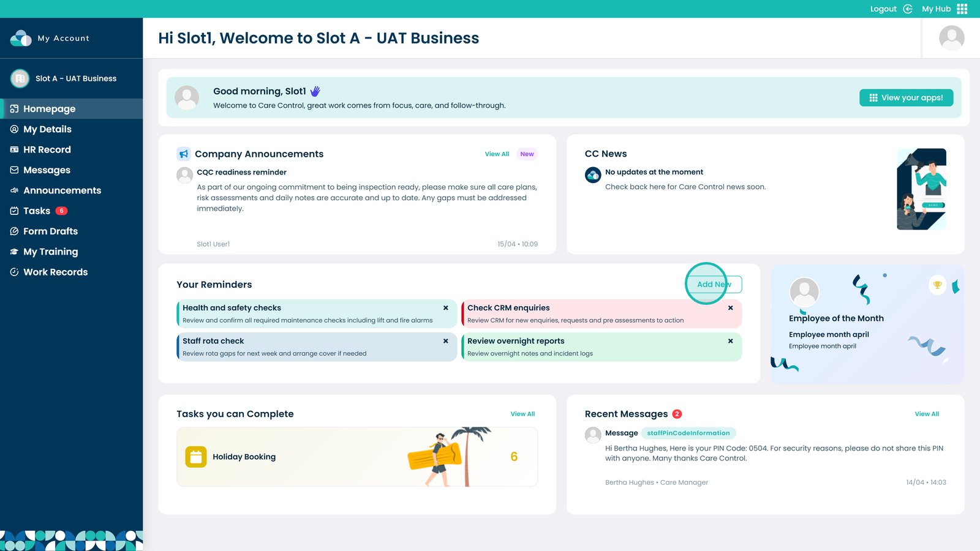Image resolution: width=980 pixels, height=551 pixels.
Task: Open the My Hub apps grid icon
Action: pos(962,9)
